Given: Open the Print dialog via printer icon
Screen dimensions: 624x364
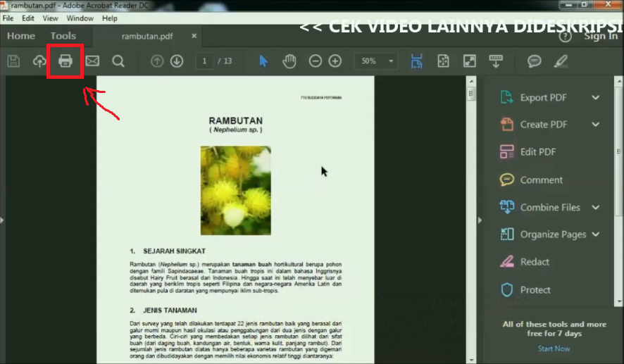Looking at the screenshot, I should 65,61.
